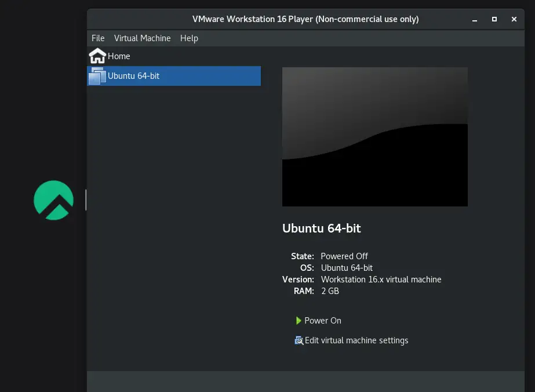The image size is (535, 392).
Task: Click the Home icon above the VM list
Action: 97,56
